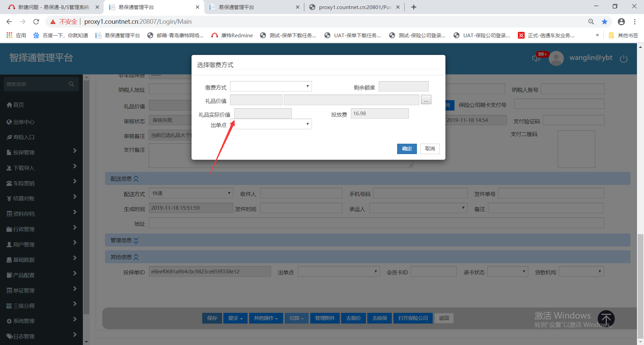
Task: Click the 管理附件 button
Action: (325, 318)
